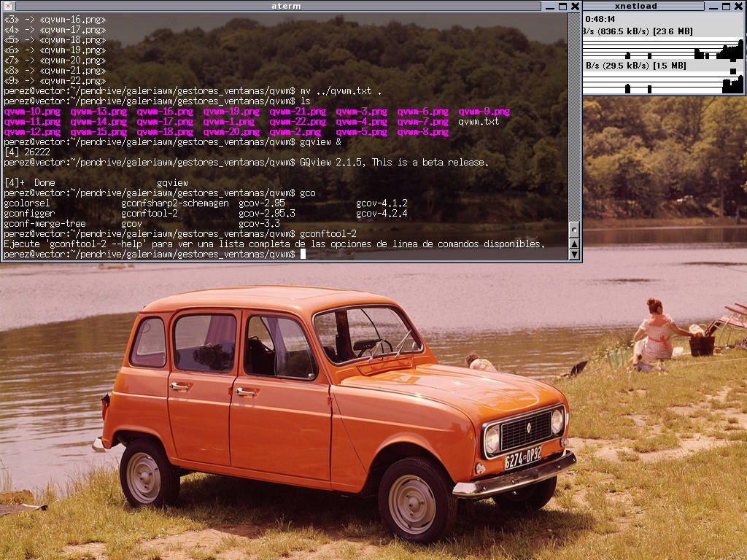The image size is (747, 560).
Task: Click the '[4]+ Done gqview' line
Action: (96, 183)
